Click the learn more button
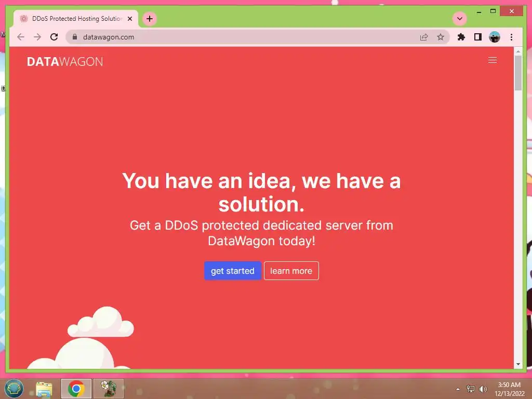The image size is (532, 399). coord(291,271)
